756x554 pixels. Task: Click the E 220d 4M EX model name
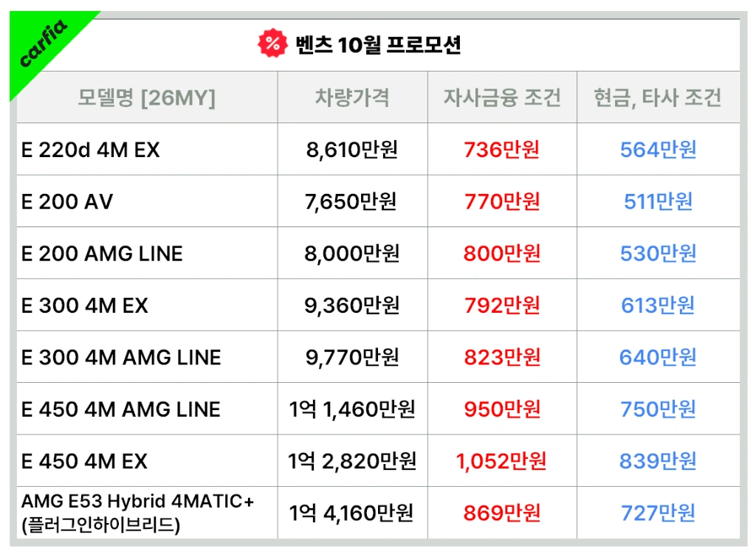point(90,150)
